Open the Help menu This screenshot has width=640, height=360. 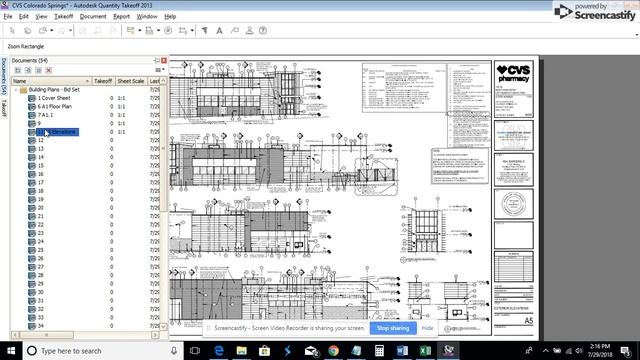pos(170,16)
